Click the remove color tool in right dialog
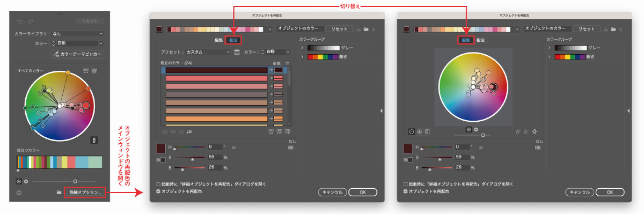Image resolution: width=644 pixels, height=214 pixels. pos(526,131)
